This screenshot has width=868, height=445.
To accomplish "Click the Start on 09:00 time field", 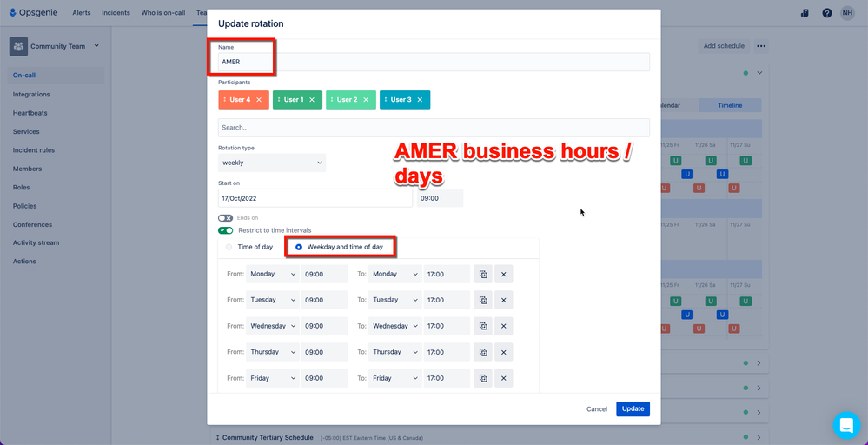I will coord(441,198).
